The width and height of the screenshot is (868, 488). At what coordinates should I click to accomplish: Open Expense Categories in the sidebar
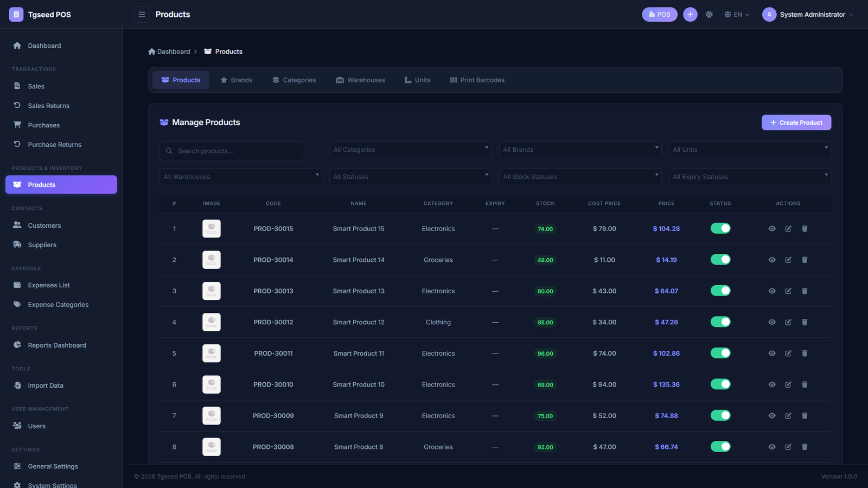pyautogui.click(x=61, y=305)
